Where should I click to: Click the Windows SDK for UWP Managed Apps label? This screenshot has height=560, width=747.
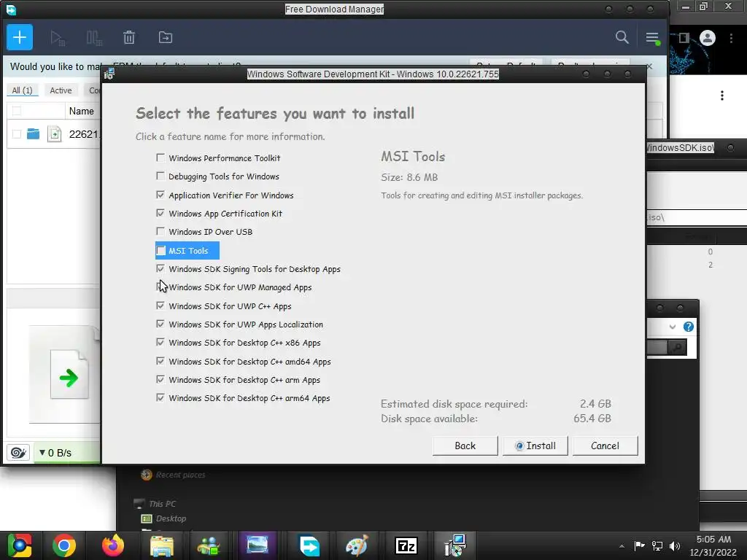tap(240, 287)
